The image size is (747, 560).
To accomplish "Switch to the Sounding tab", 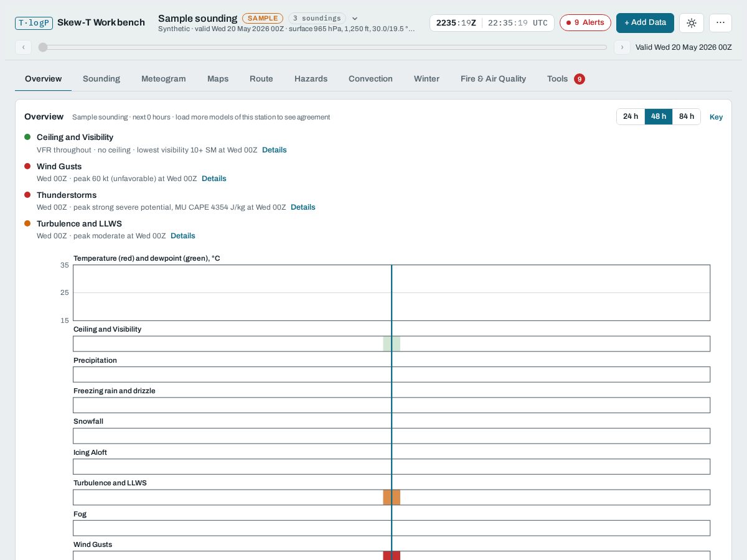I will pos(101,79).
